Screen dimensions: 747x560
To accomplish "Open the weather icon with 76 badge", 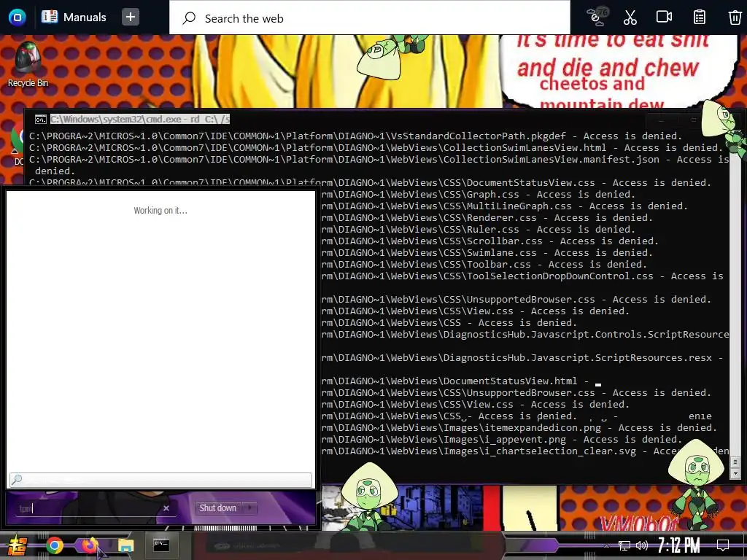I will click(597, 17).
